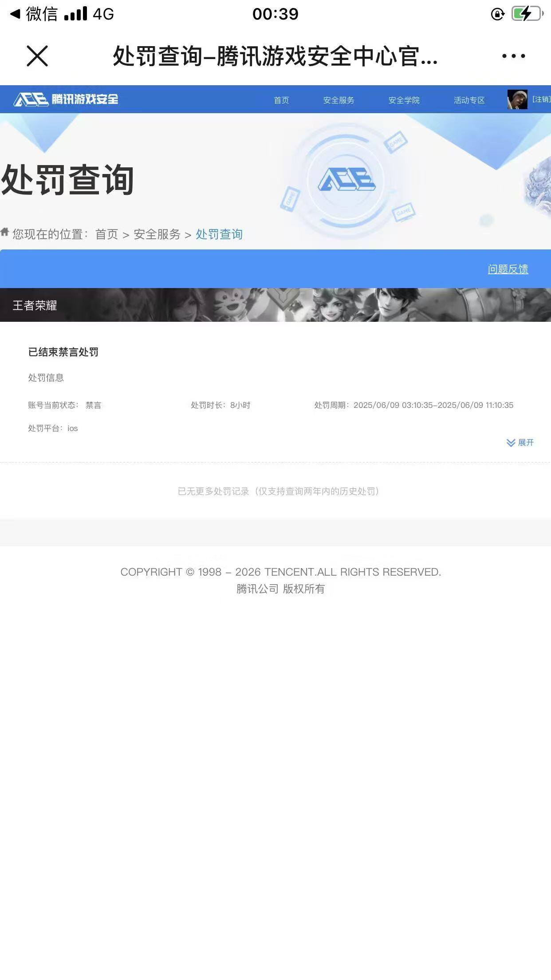Open the 安全服务 nav menu item
Image resolution: width=551 pixels, height=980 pixels.
click(338, 100)
